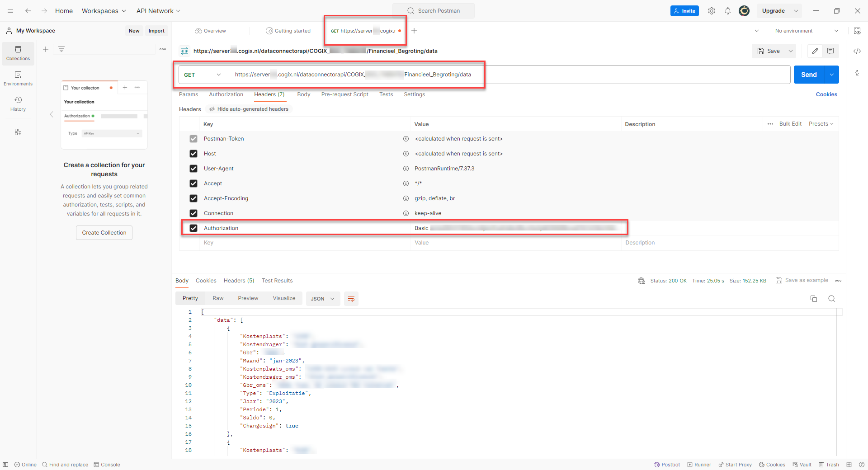Uncheck the Accept header

click(x=193, y=183)
